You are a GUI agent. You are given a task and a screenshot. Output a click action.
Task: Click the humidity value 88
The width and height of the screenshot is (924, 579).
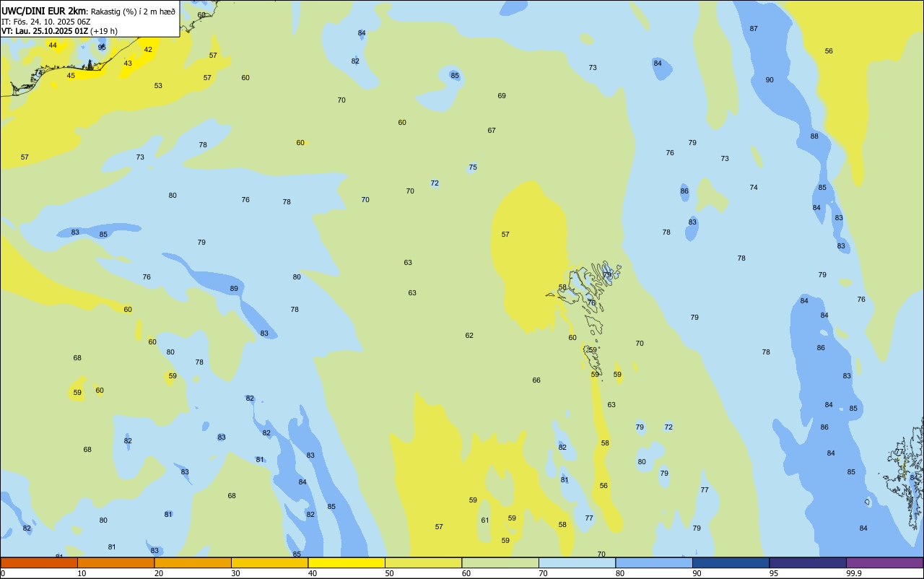tap(814, 136)
